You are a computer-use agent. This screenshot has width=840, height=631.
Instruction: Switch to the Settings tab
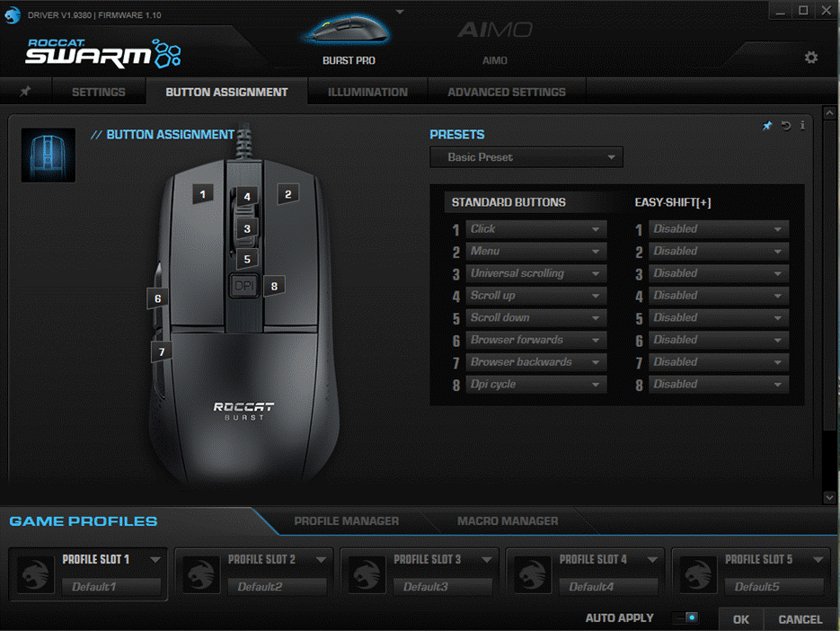(99, 92)
